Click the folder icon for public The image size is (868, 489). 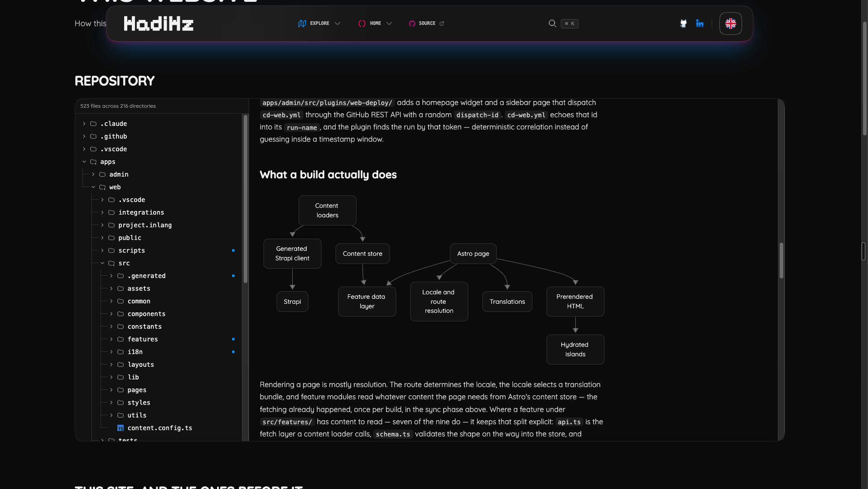(x=111, y=238)
